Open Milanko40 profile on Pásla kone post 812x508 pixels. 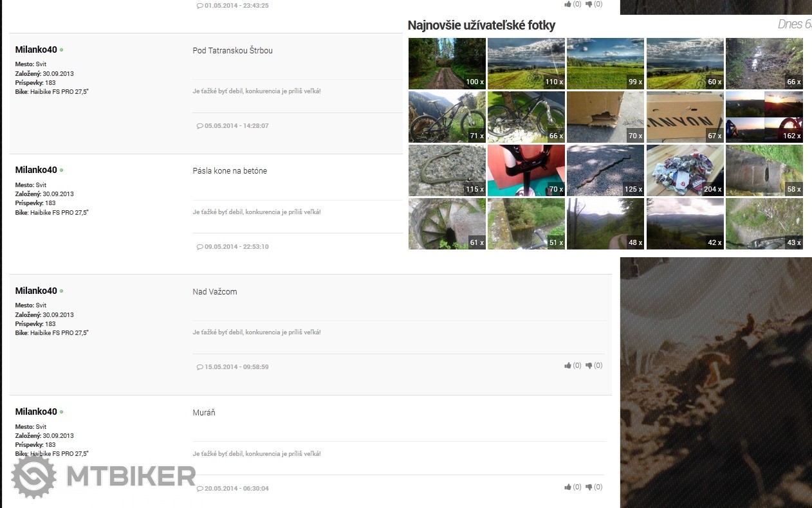pos(36,170)
